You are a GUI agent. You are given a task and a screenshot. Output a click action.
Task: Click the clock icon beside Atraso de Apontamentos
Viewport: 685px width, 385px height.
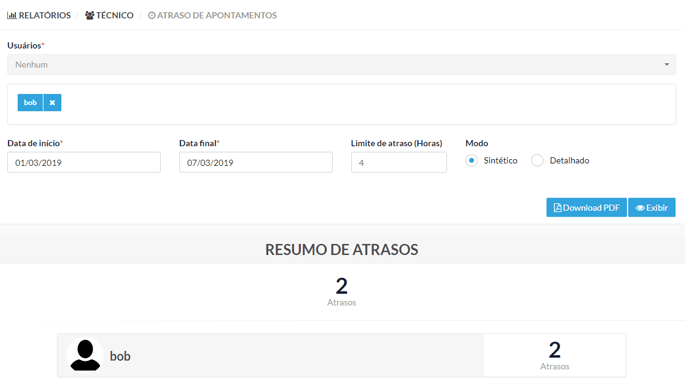[152, 15]
